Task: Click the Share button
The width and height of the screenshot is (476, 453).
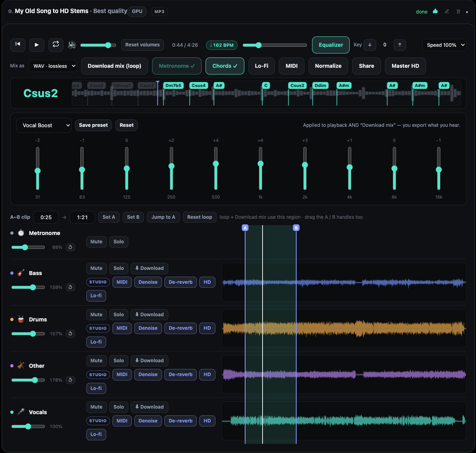Action: [366, 66]
